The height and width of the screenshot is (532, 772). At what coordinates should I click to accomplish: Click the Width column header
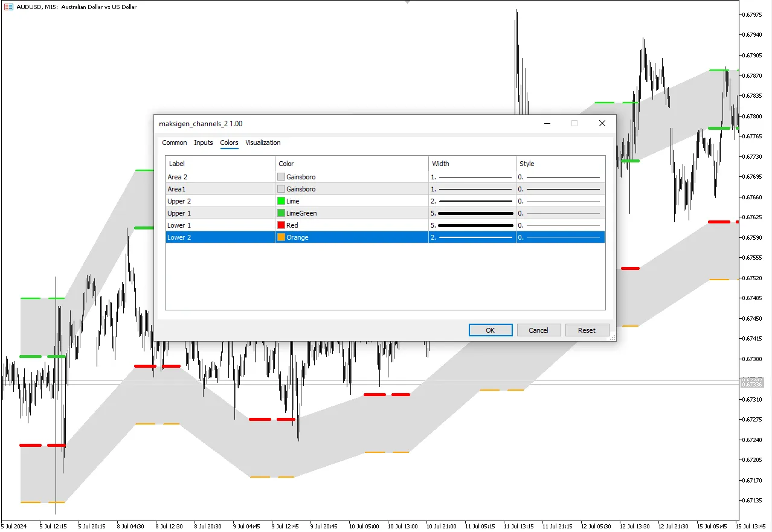pos(472,164)
